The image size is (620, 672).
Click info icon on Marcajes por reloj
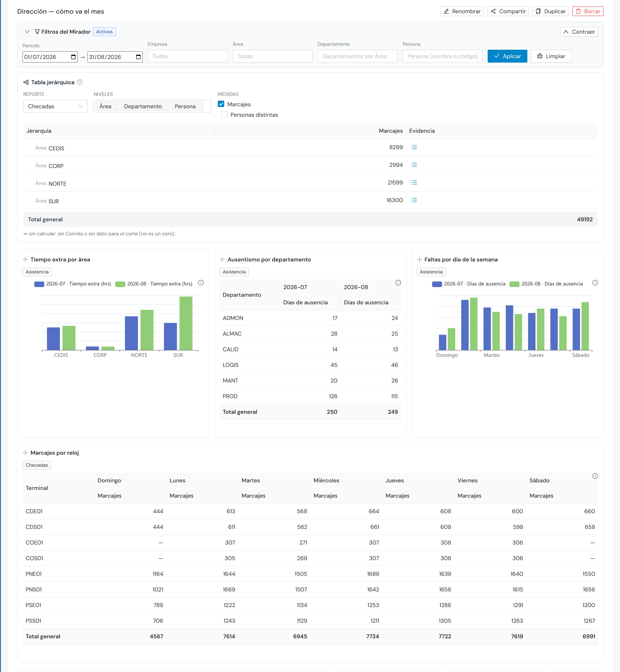click(x=595, y=476)
